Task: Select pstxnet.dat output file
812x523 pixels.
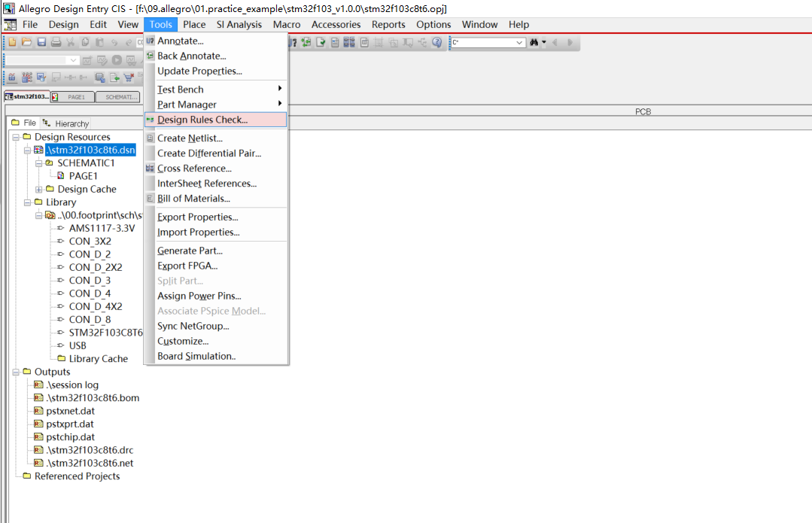Action: tap(71, 411)
